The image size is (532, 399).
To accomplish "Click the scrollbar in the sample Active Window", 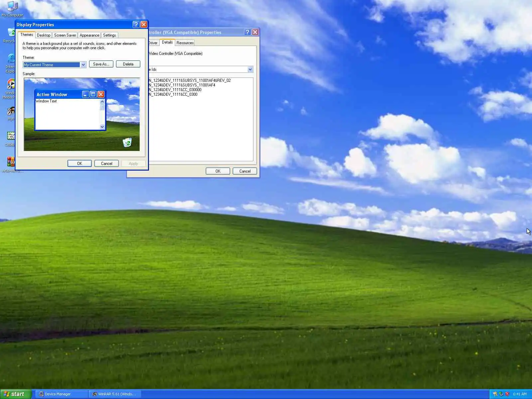I will point(102,114).
